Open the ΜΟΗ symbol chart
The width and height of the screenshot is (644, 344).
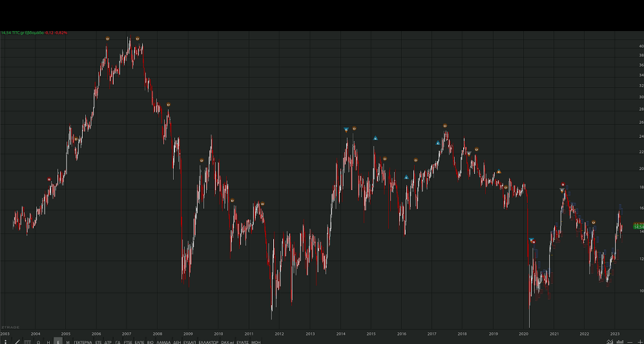coord(256,342)
